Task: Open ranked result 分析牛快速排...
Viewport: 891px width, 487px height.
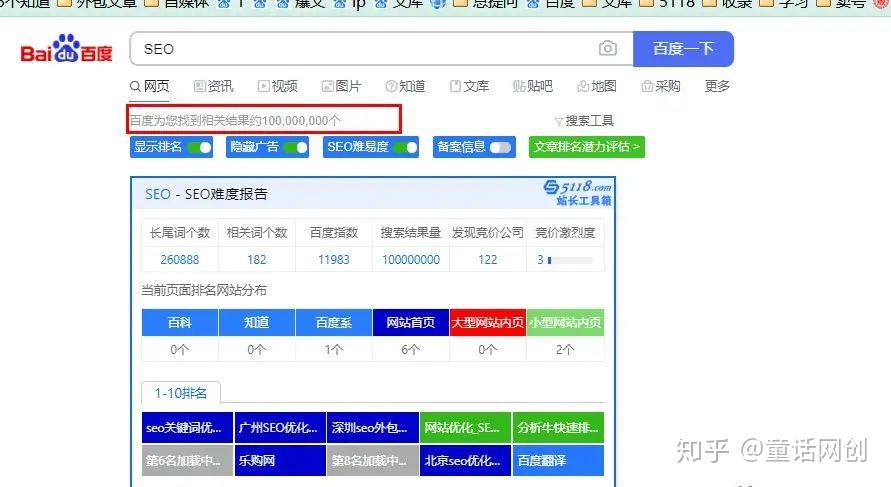Action: 558,427
